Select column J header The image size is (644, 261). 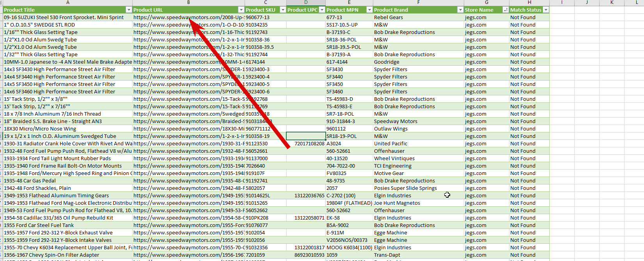[587, 2]
